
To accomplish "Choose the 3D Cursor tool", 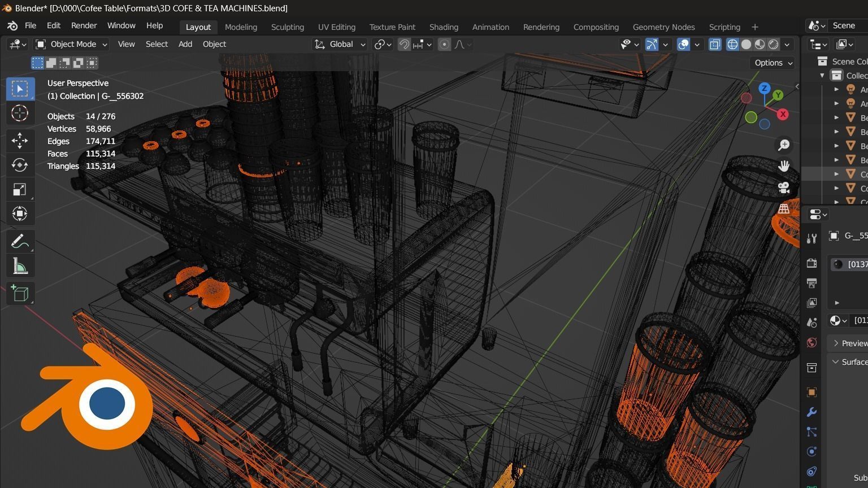I will pyautogui.click(x=20, y=114).
